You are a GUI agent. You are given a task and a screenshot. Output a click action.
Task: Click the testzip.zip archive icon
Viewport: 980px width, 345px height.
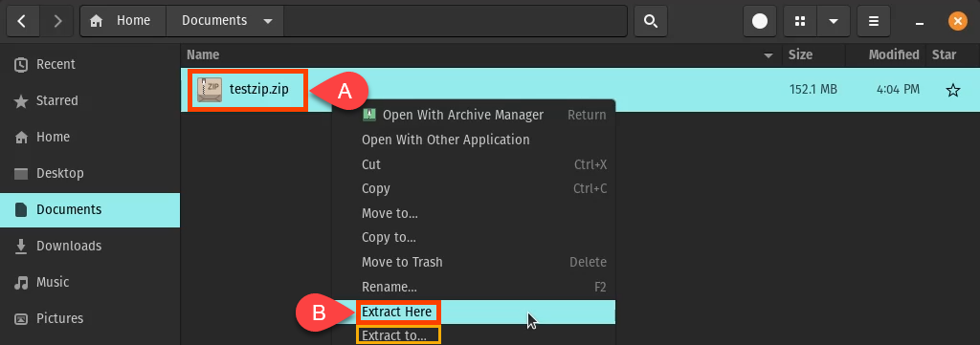coord(209,89)
